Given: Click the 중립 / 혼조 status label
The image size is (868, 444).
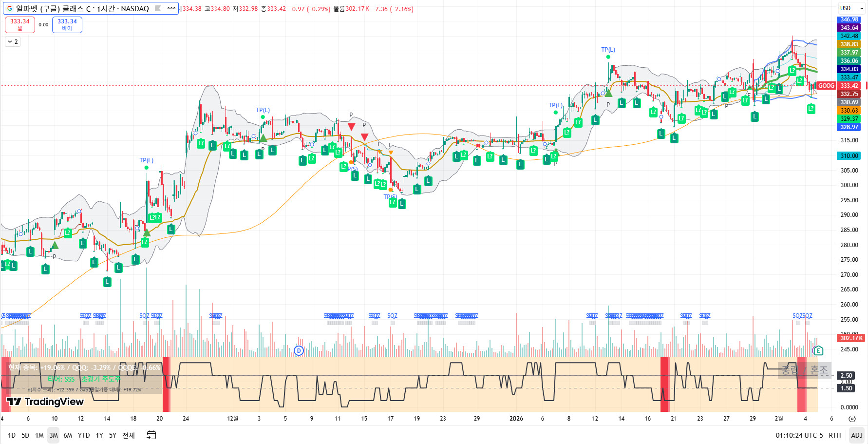Looking at the screenshot, I should (x=805, y=370).
